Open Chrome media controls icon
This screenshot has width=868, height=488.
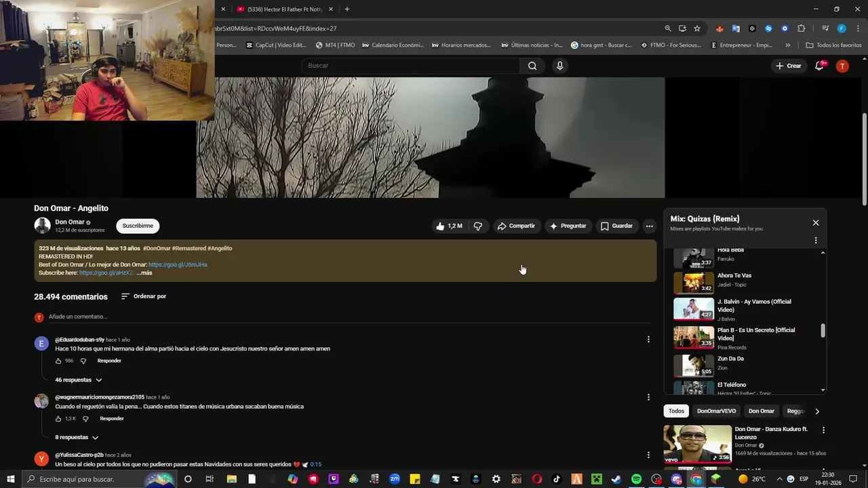(x=825, y=28)
